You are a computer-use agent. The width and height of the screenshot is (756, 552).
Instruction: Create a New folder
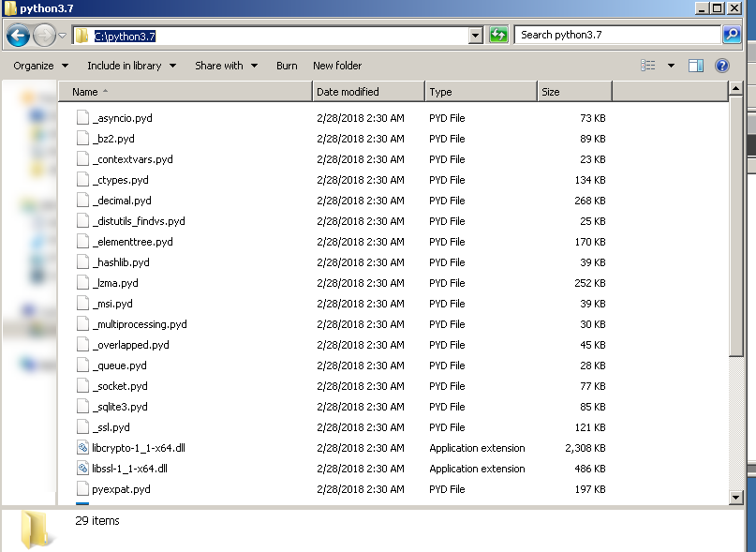coord(337,66)
